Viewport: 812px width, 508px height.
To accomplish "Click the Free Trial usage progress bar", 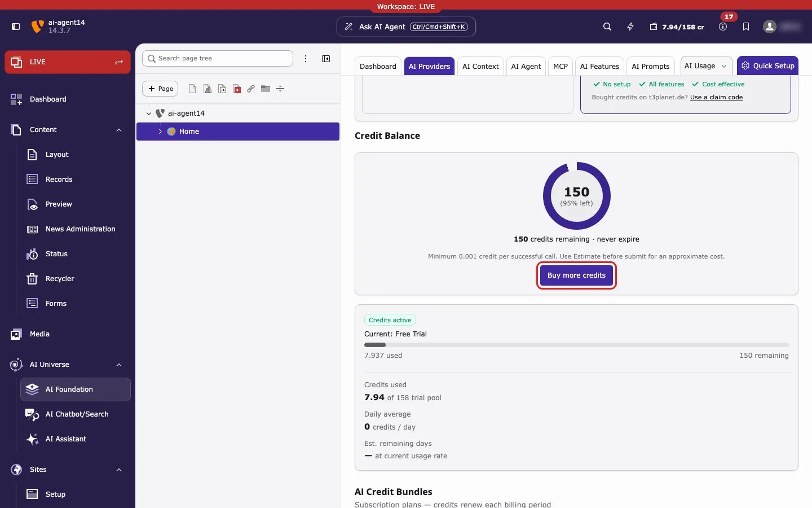I will (x=576, y=344).
